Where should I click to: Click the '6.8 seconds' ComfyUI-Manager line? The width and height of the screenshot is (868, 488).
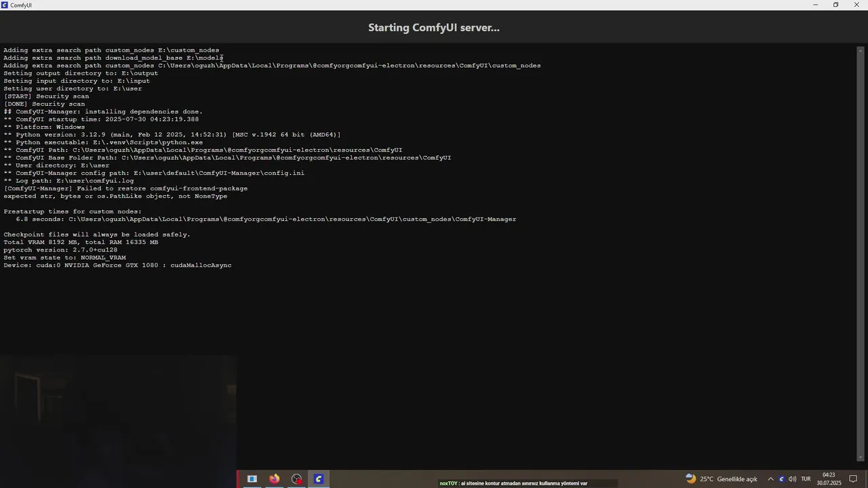(x=266, y=219)
